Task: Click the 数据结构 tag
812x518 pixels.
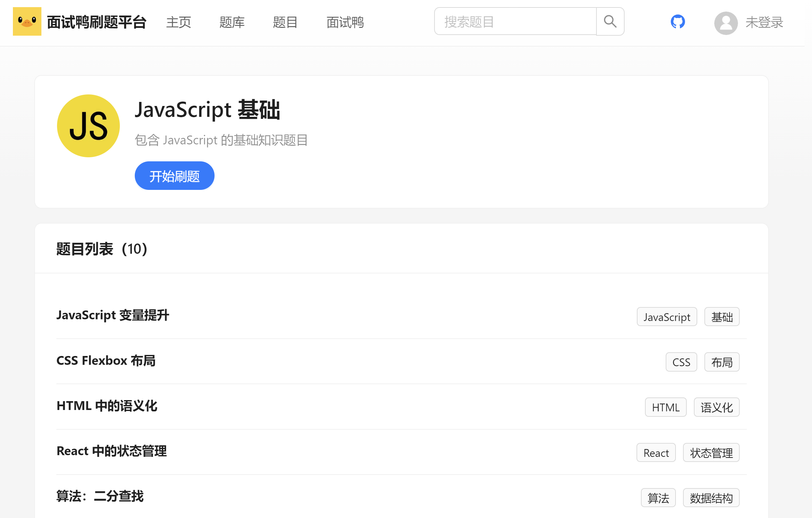Action: [711, 498]
